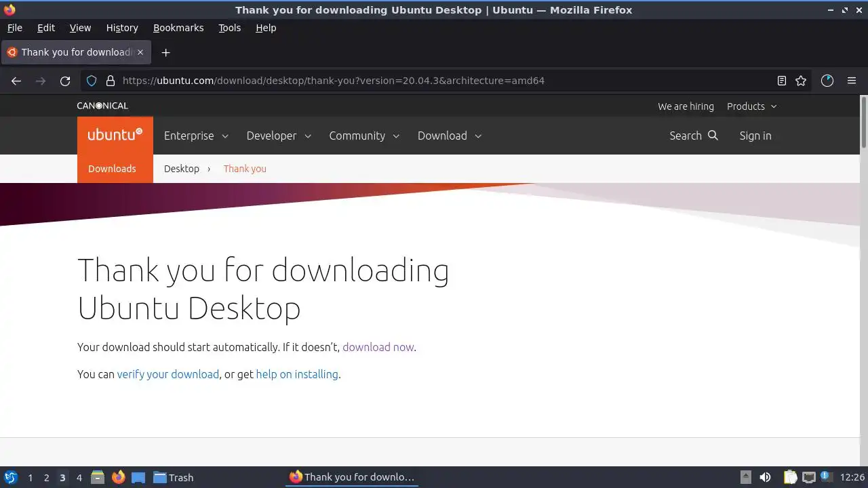
Task: Open the Lubuntu start menu icon
Action: (10, 477)
